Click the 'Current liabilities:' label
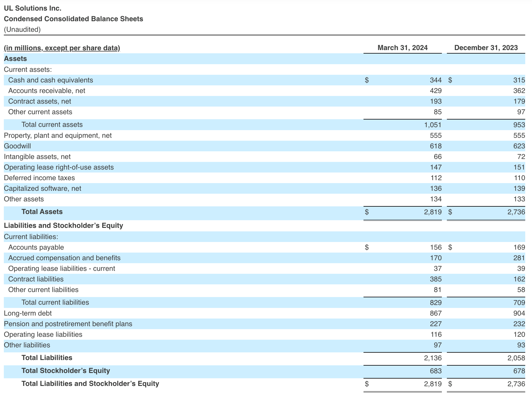Image resolution: width=532 pixels, height=398 pixels. coord(31,237)
